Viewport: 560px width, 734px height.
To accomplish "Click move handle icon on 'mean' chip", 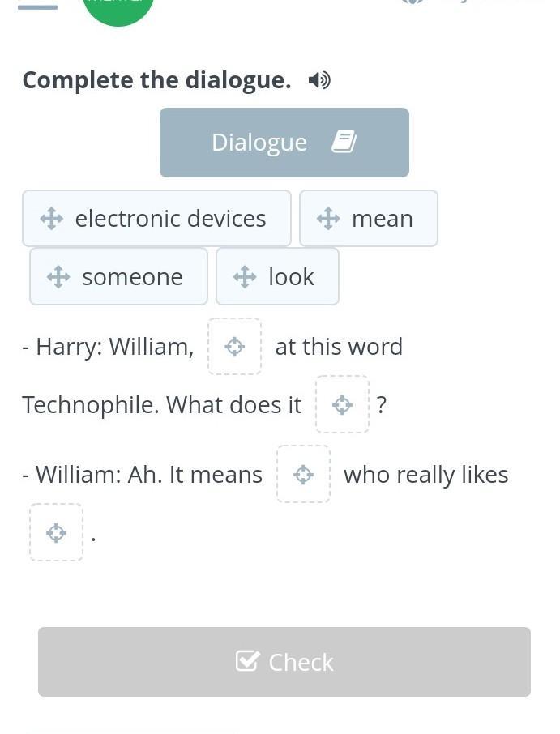I will pyautogui.click(x=328, y=219).
